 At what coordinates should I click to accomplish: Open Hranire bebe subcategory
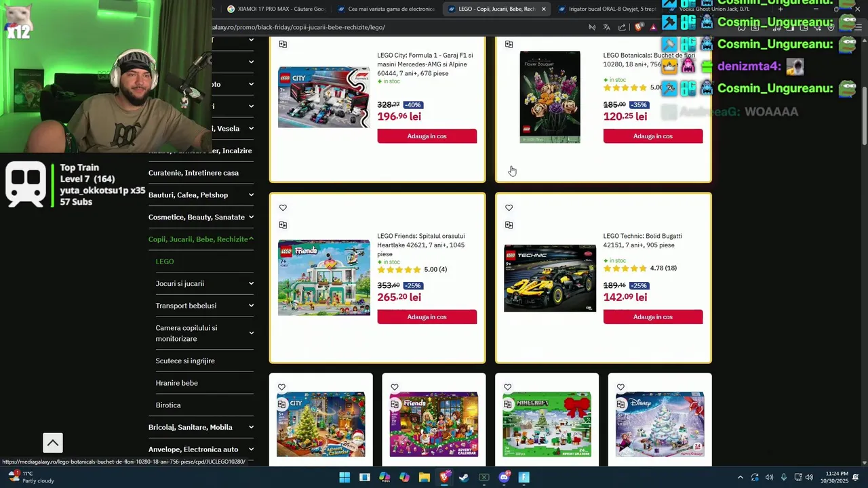coord(177,383)
